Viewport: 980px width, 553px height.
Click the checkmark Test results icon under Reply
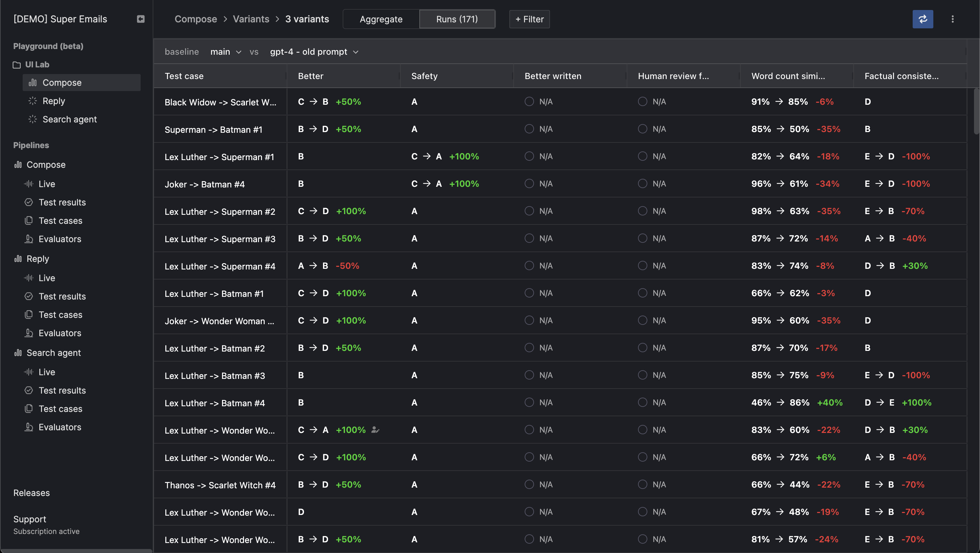(x=29, y=296)
